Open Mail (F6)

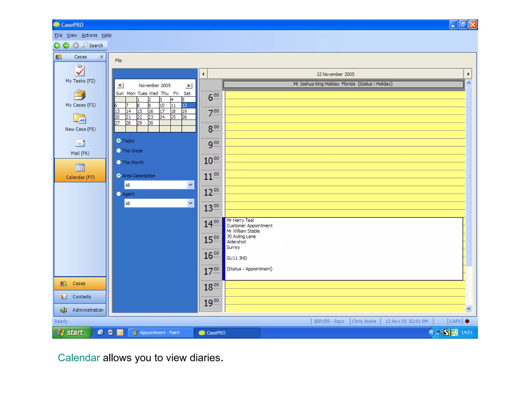pyautogui.click(x=80, y=147)
